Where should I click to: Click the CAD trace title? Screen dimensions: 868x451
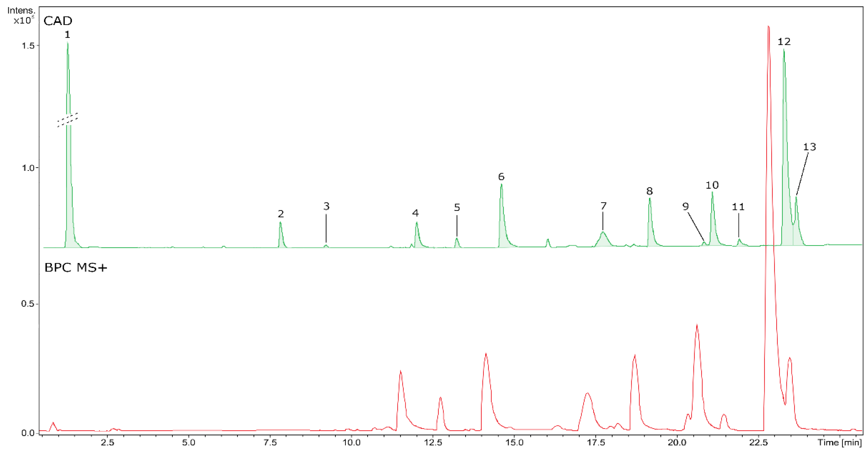coord(58,21)
